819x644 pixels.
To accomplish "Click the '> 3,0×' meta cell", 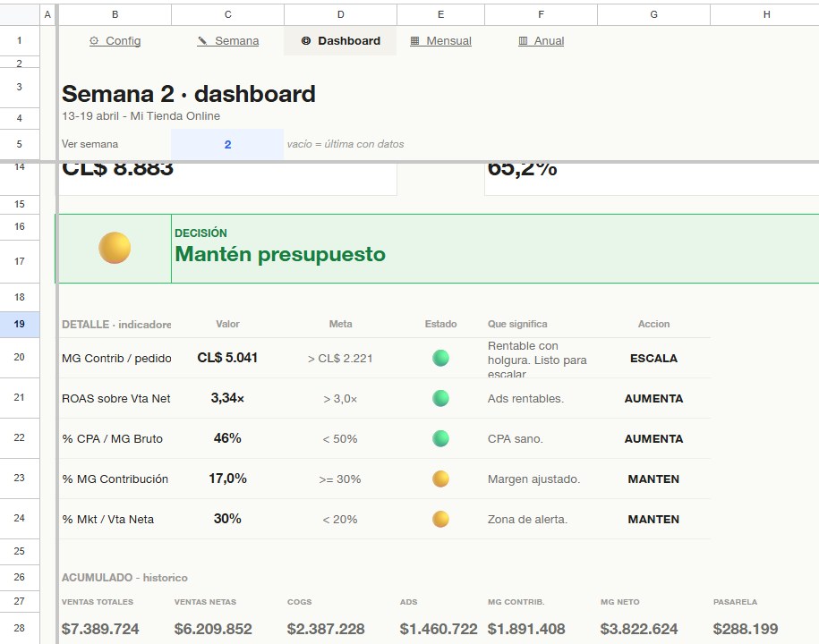I will click(340, 399).
